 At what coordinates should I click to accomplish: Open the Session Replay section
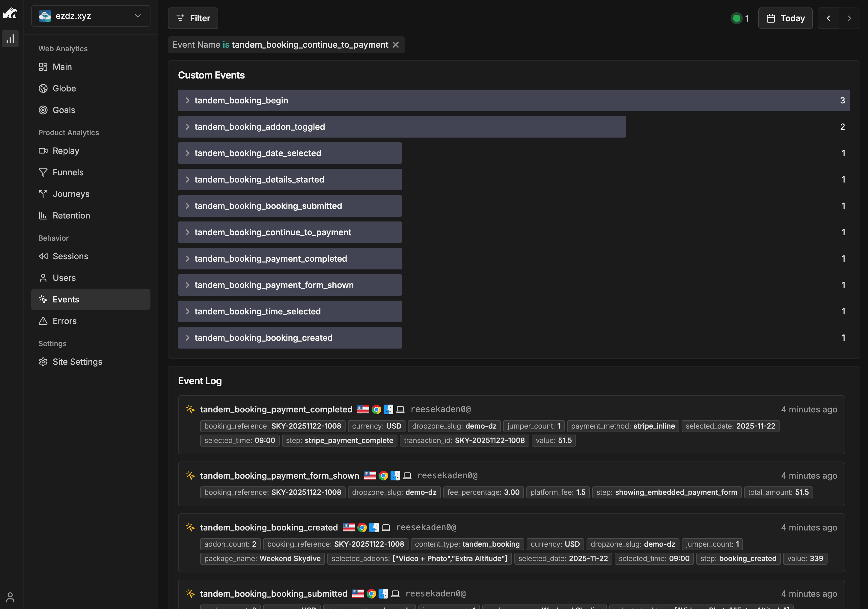coord(66,150)
